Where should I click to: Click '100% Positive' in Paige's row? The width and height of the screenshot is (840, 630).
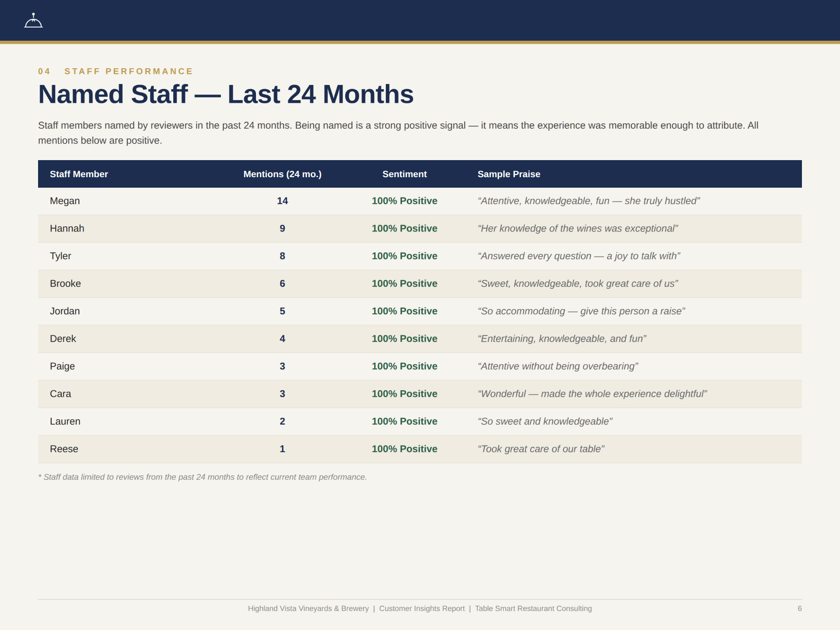(404, 366)
